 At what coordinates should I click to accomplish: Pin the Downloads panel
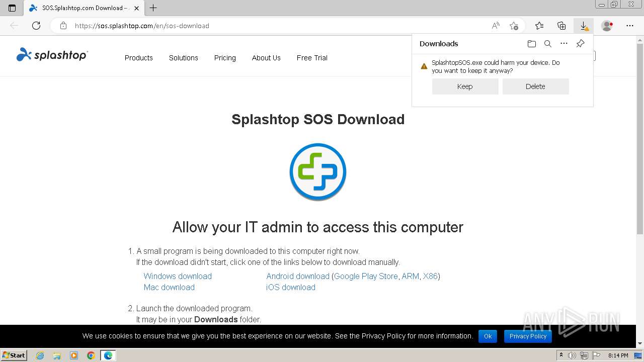click(x=580, y=44)
